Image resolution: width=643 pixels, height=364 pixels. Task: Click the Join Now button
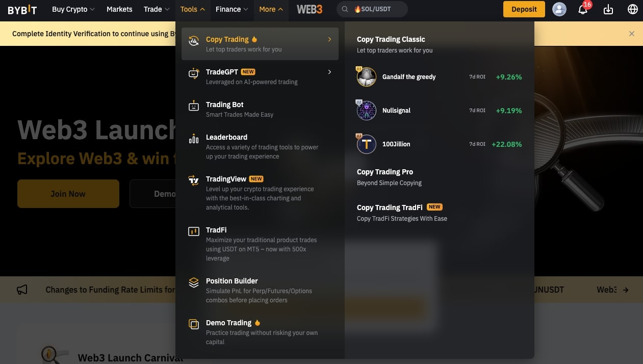click(68, 194)
